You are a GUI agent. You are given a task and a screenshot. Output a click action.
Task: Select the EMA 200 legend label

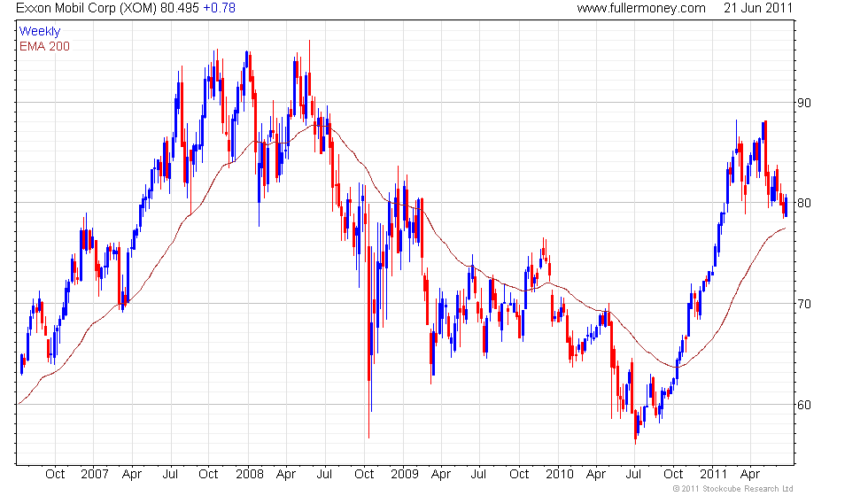coord(45,46)
